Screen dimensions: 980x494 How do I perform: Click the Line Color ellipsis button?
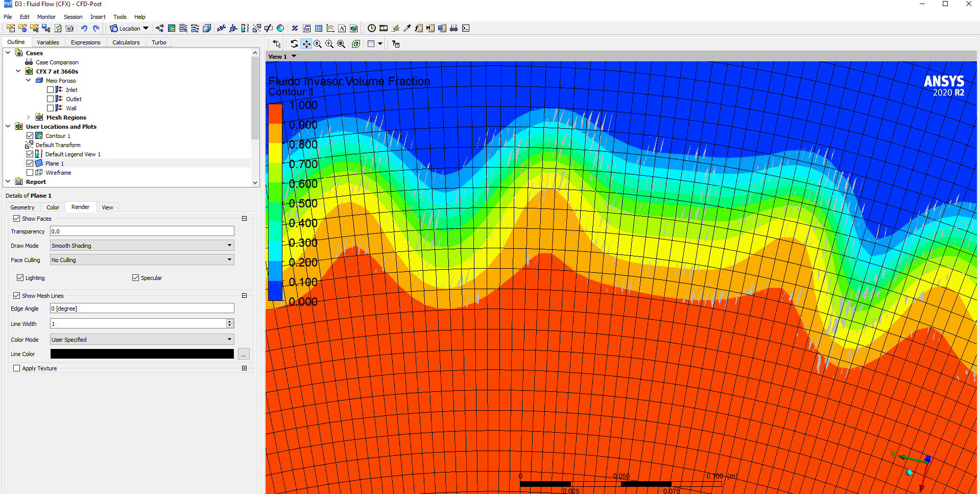pyautogui.click(x=244, y=354)
